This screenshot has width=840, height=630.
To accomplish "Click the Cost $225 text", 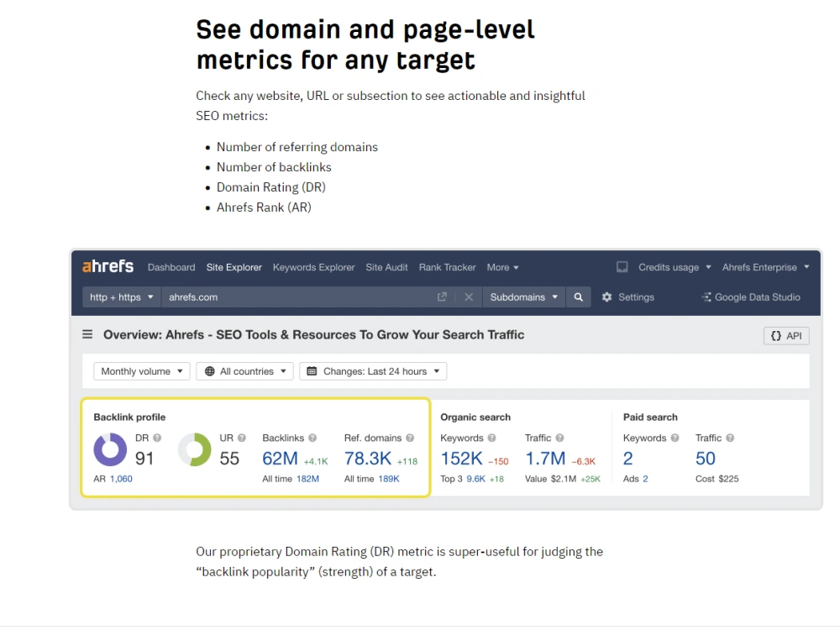I will coord(717,479).
